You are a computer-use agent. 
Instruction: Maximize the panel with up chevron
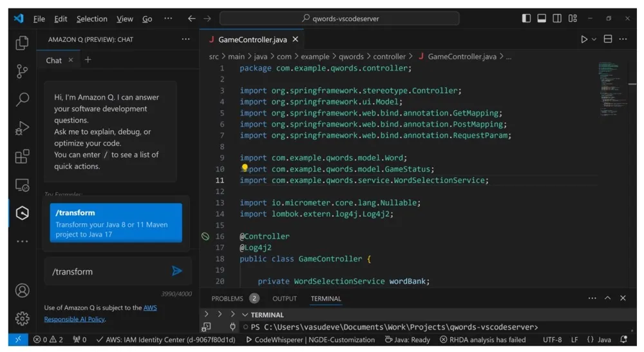click(x=607, y=298)
